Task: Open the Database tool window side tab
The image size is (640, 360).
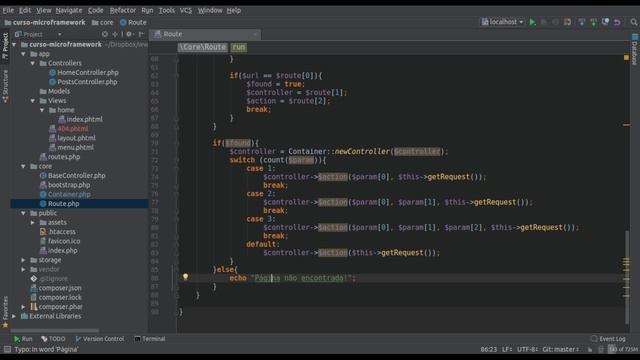Action: (x=635, y=49)
